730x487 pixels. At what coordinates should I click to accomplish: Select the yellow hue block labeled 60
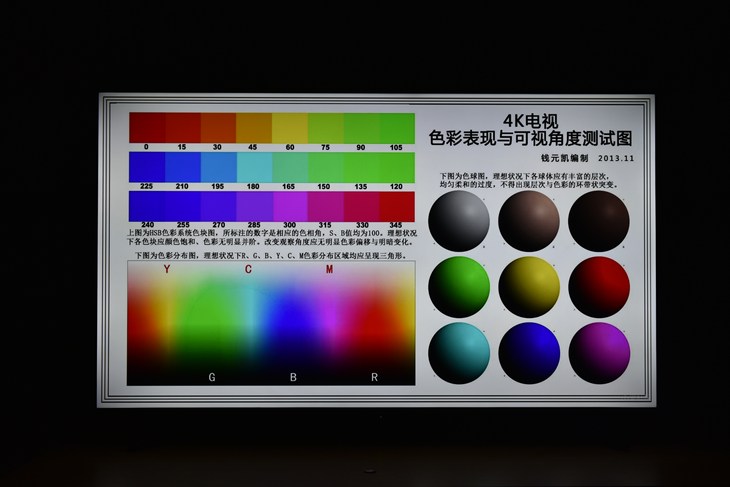coord(290,128)
